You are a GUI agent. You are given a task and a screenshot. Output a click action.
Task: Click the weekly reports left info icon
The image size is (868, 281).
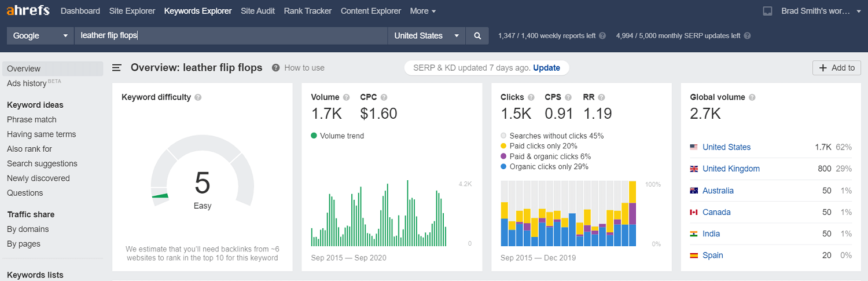[602, 35]
